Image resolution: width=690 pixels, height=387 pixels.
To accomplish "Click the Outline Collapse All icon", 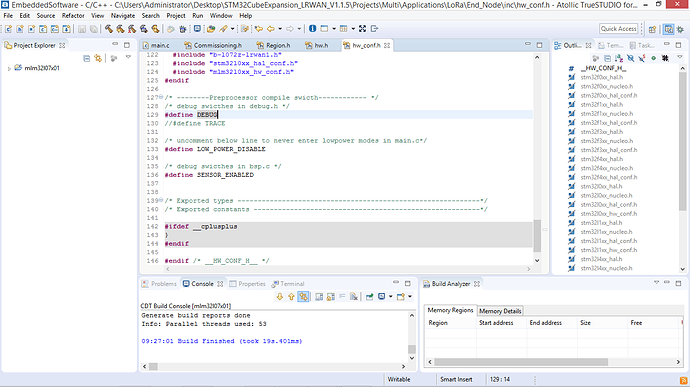I will [607, 58].
